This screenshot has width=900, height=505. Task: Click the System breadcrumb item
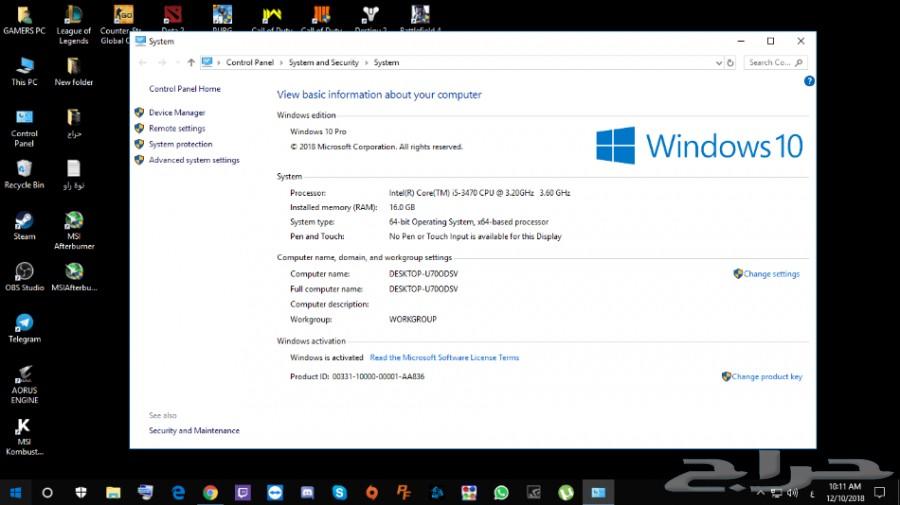click(x=386, y=63)
